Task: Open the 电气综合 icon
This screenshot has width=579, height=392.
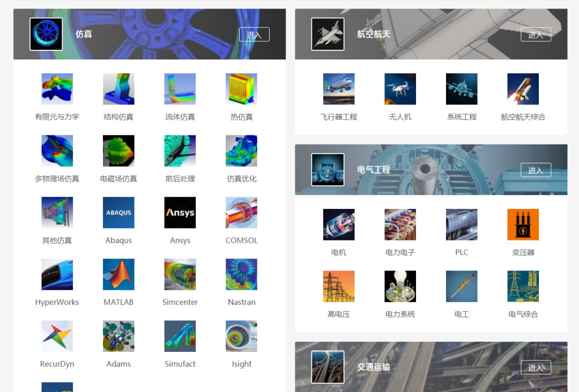Action: [523, 287]
